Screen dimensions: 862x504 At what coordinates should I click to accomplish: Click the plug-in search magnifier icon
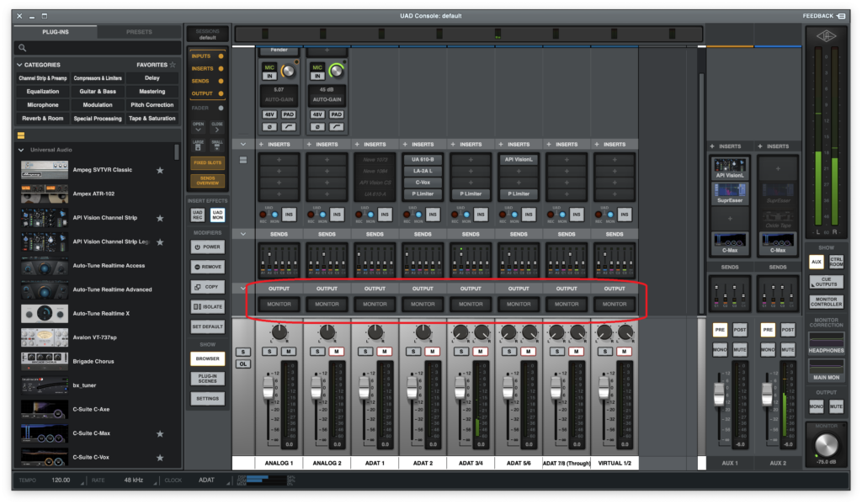(x=23, y=48)
